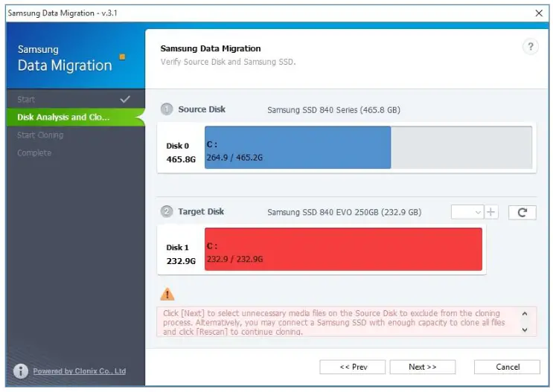The width and height of the screenshot is (553, 392).
Task: Click the '264.9 / 465.2G' usage text
Action: tap(234, 158)
